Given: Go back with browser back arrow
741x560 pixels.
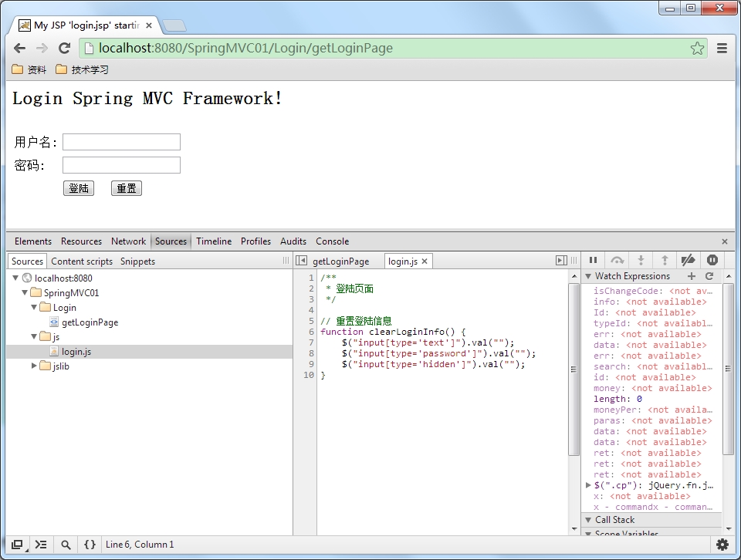Looking at the screenshot, I should (20, 48).
